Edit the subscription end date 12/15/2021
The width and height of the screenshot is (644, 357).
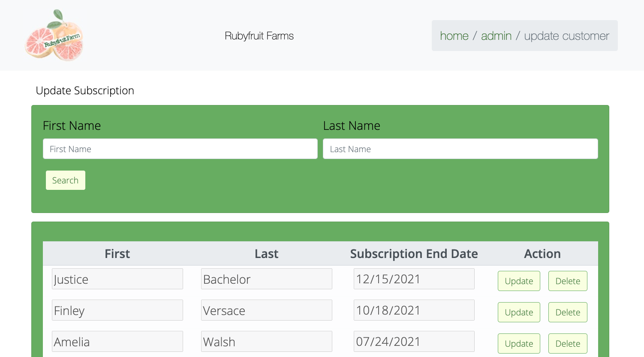[414, 279]
